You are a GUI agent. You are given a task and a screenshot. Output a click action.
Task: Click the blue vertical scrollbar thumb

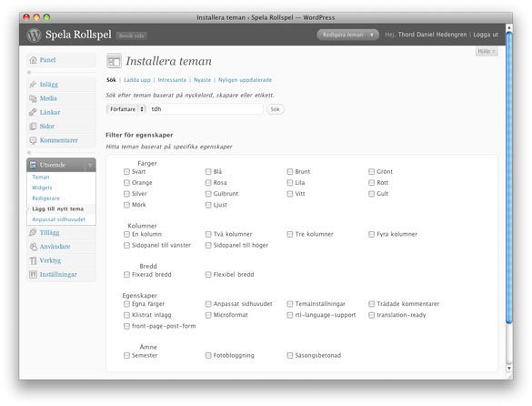pos(508,178)
